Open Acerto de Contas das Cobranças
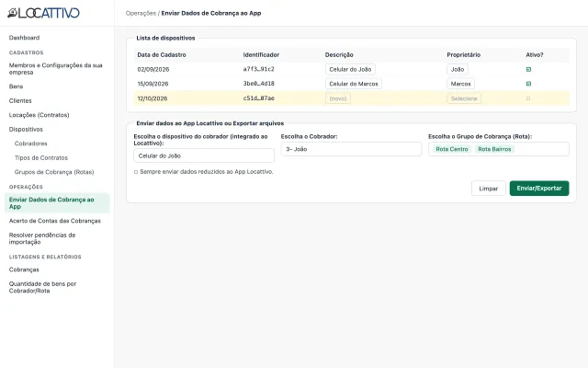588x368 pixels. (x=55, y=221)
